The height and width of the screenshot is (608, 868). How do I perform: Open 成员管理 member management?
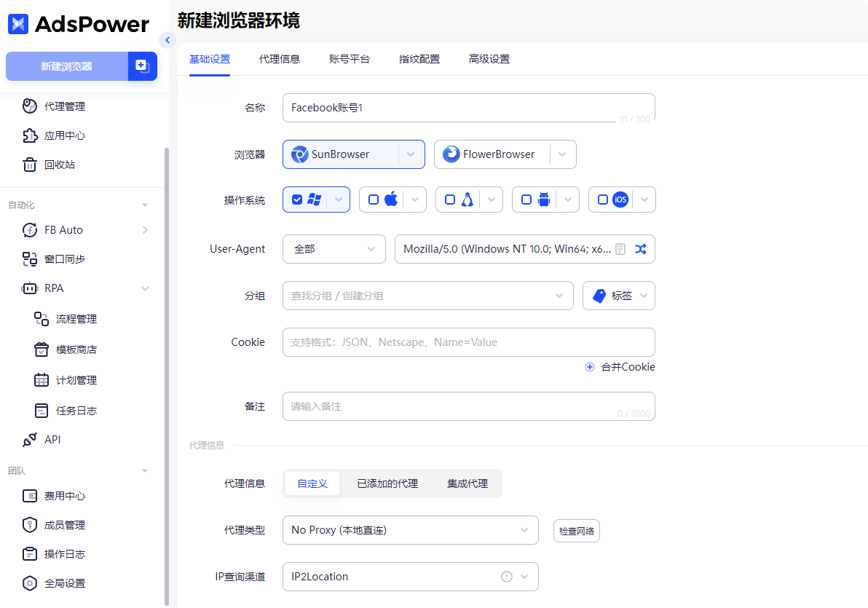[x=54, y=525]
